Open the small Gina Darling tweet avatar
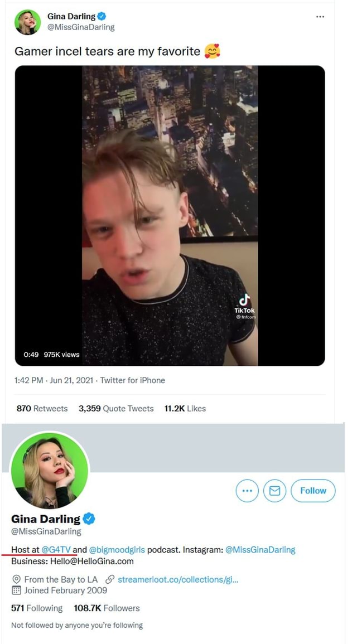Screen dimensions: 357x644 point(28,22)
